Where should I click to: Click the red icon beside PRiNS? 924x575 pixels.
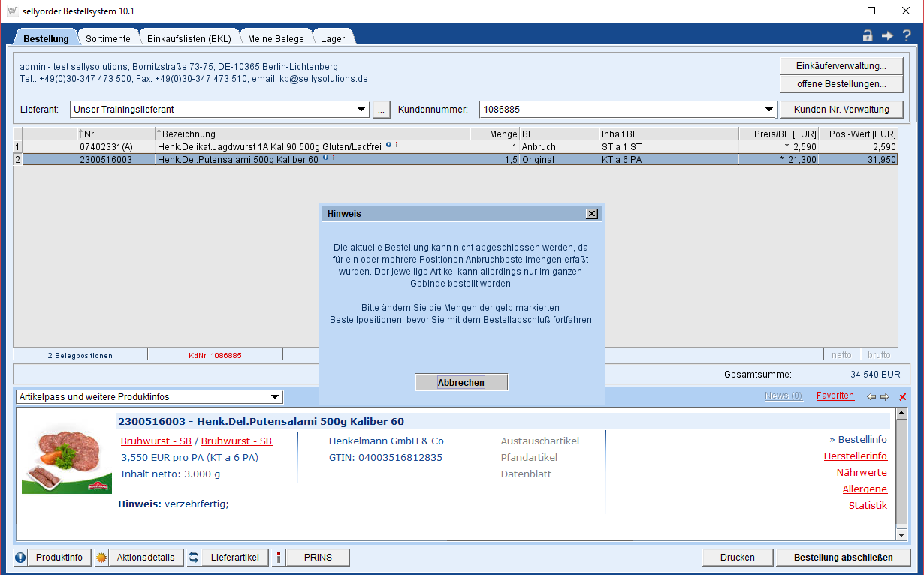(x=279, y=558)
